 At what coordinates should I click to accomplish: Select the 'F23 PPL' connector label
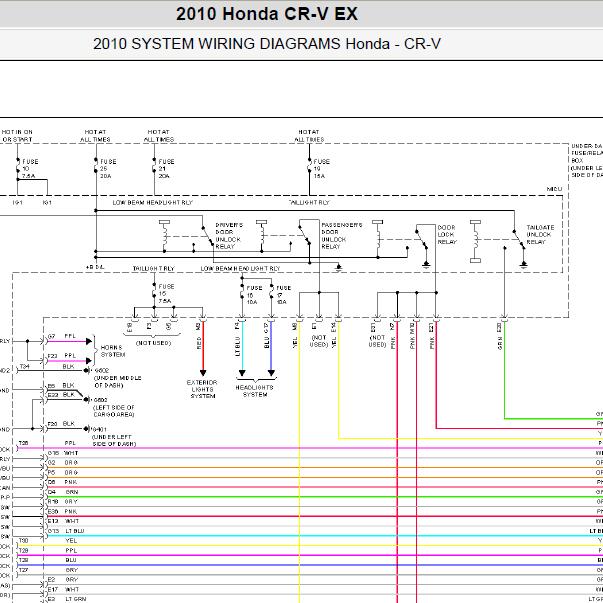click(62, 356)
